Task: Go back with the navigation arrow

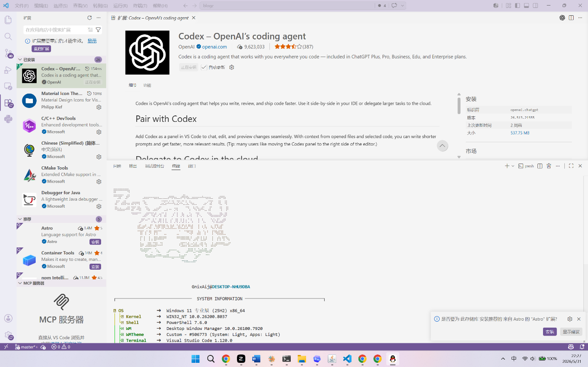Action: [185, 6]
